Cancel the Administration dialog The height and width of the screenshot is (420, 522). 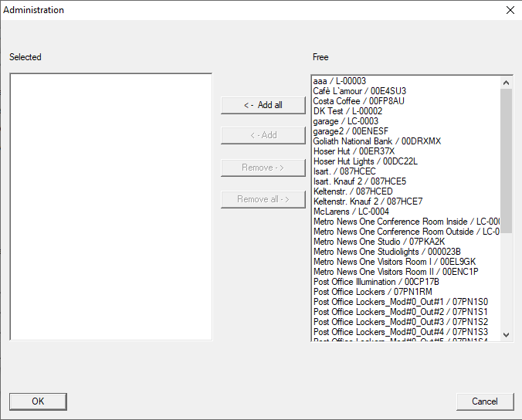pyautogui.click(x=484, y=401)
